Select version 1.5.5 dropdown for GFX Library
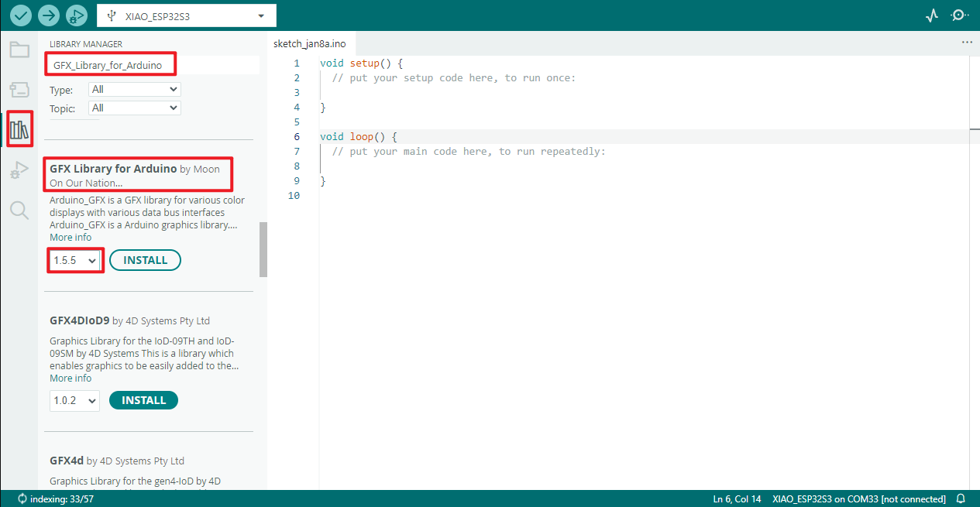Screen dimensions: 980x507 [75, 261]
